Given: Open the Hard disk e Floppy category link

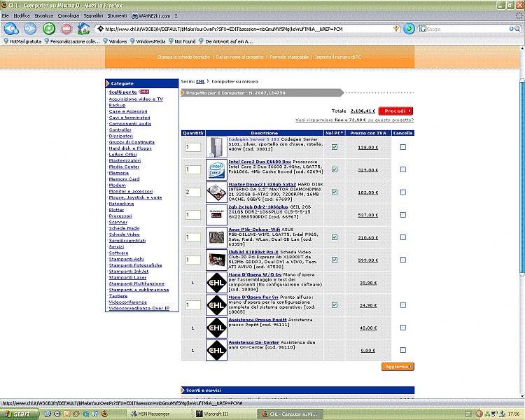Looking at the screenshot, I should point(130,148).
